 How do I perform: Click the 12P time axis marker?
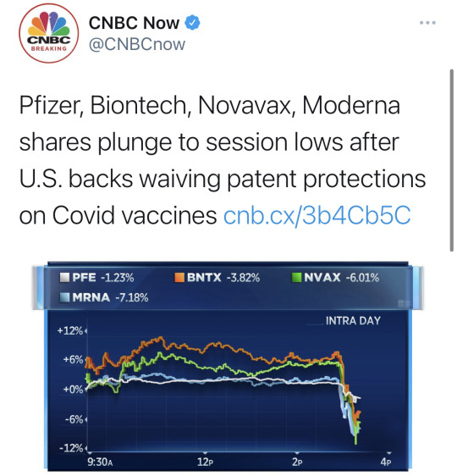click(x=206, y=462)
